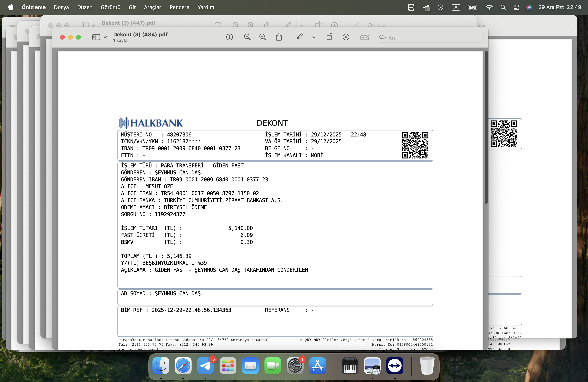The image size is (588, 382).
Task: Open Spotlight search in menu bar
Action: pyautogui.click(x=503, y=7)
